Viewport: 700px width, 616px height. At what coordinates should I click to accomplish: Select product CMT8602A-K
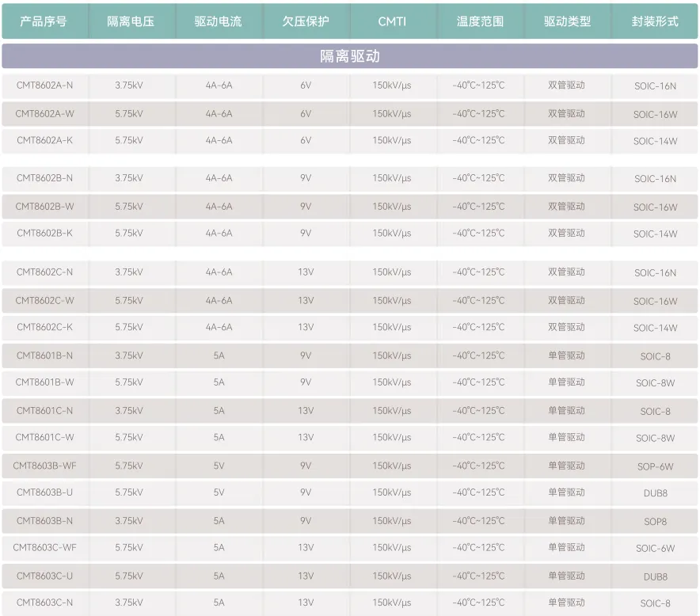pos(44,140)
